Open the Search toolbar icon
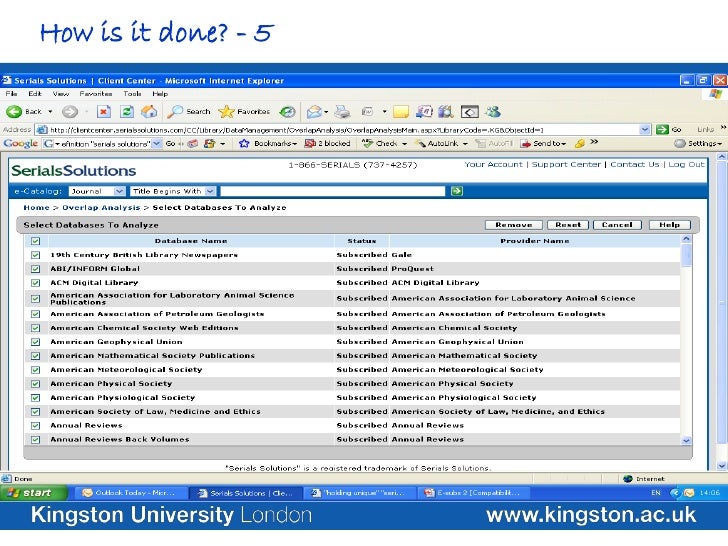Viewport: 728px width, 546px height. [175, 111]
